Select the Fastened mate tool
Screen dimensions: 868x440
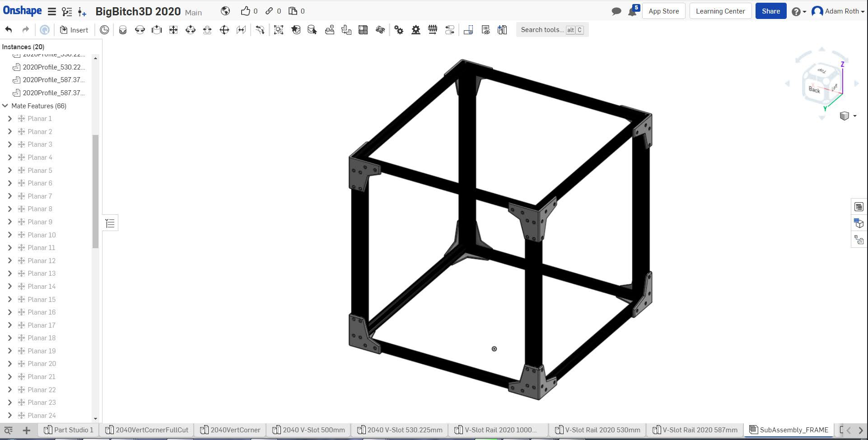point(123,30)
